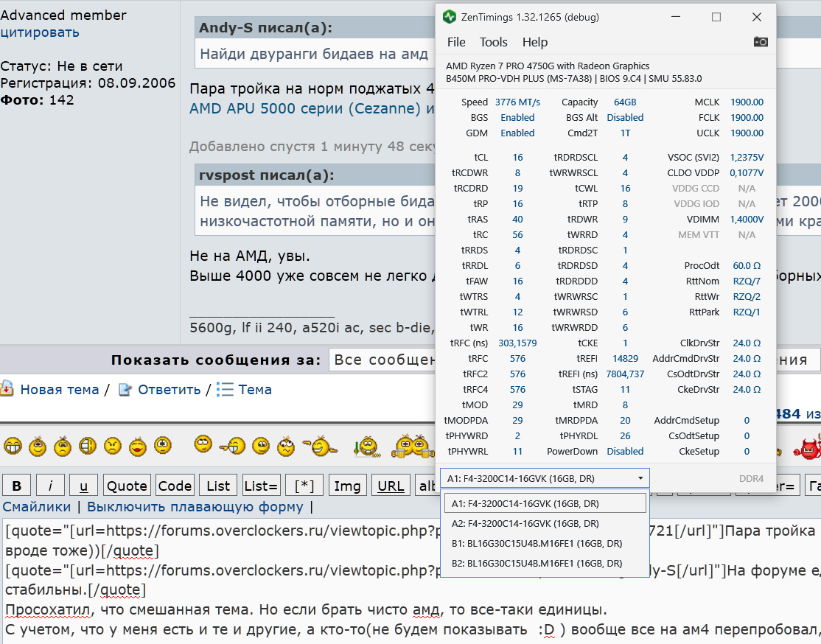
Task: Select B2: BL16G30C15U4B.M16FE1 module option
Action: click(545, 563)
